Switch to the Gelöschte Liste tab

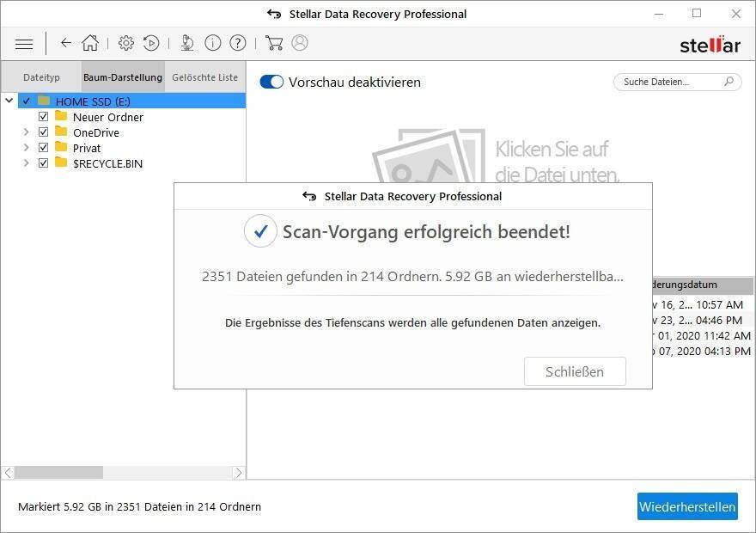(204, 77)
